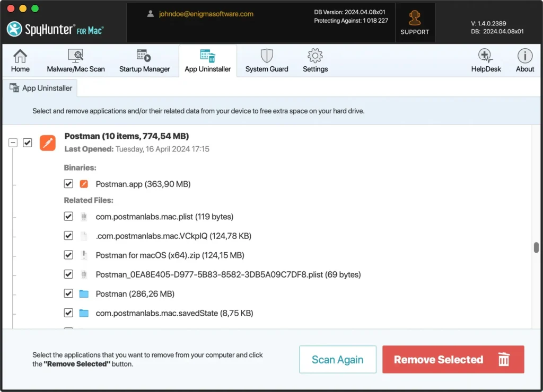
Task: Uncheck com.postmanlabs.mac.savedState checkbox
Action: pyautogui.click(x=68, y=313)
